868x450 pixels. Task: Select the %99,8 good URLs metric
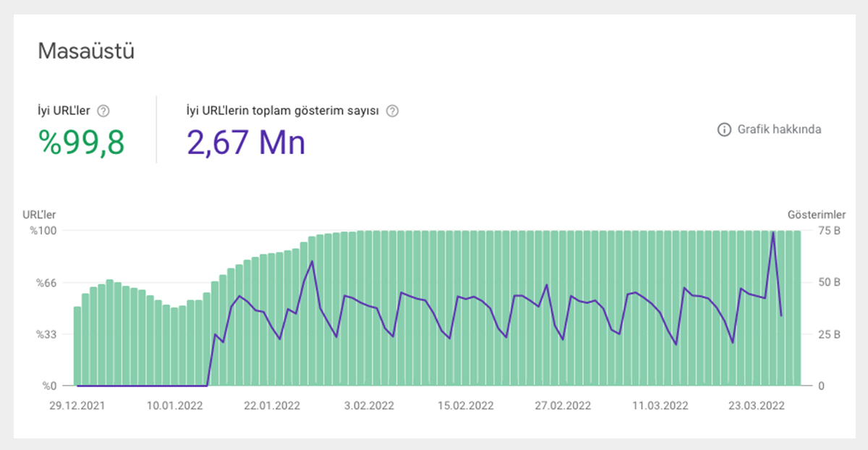click(x=82, y=143)
